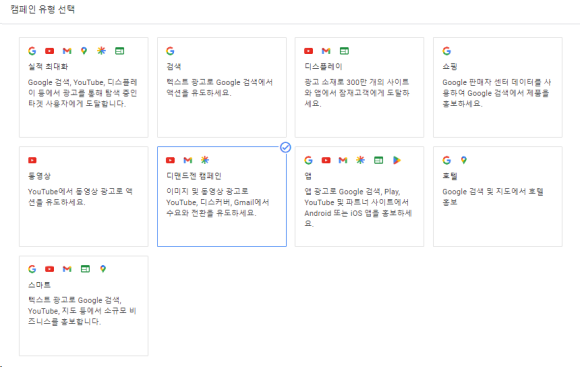Click Gmail icon in 실적 최대화 card
This screenshot has height=367, width=580.
pyautogui.click(x=67, y=51)
